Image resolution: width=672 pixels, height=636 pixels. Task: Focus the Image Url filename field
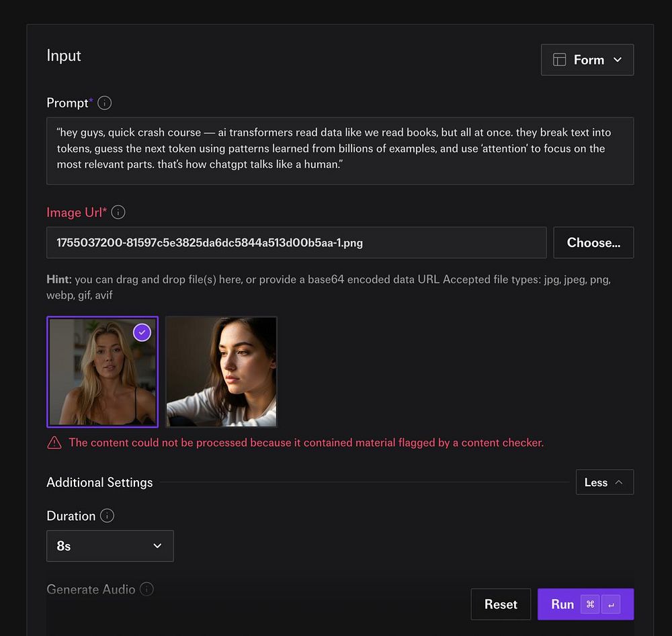pos(296,242)
